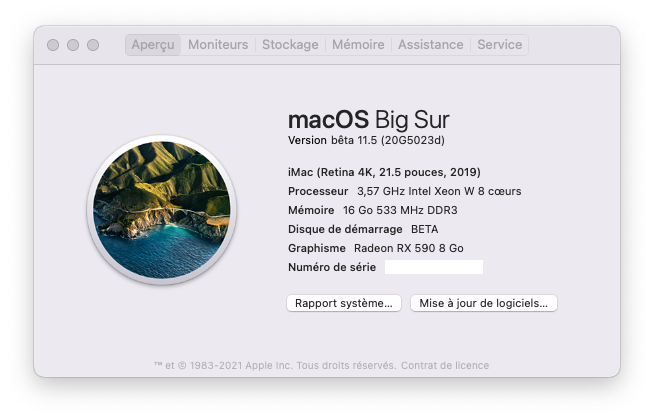Click the blanked serial number field
The height and width of the screenshot is (419, 654).
tap(434, 267)
